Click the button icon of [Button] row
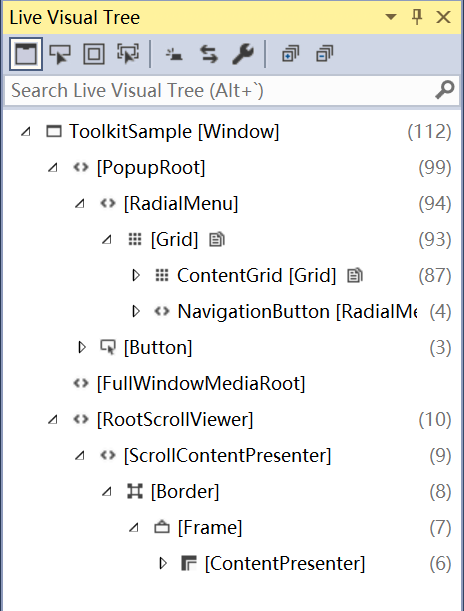 [108, 347]
